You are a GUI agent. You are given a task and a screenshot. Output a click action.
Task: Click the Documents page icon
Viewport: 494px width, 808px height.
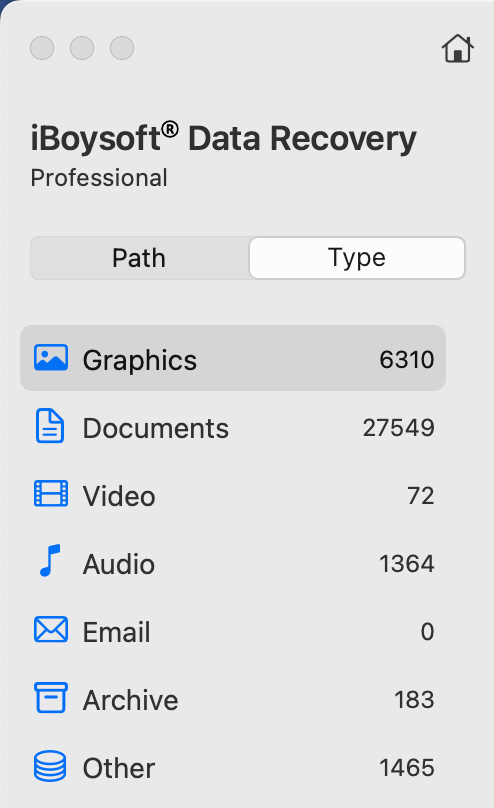point(50,426)
